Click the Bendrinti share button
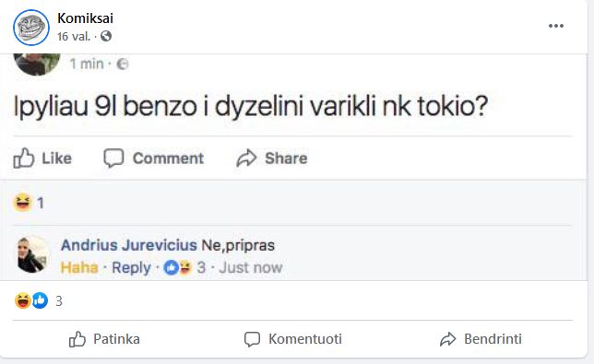This screenshot has height=364, width=594. [481, 339]
